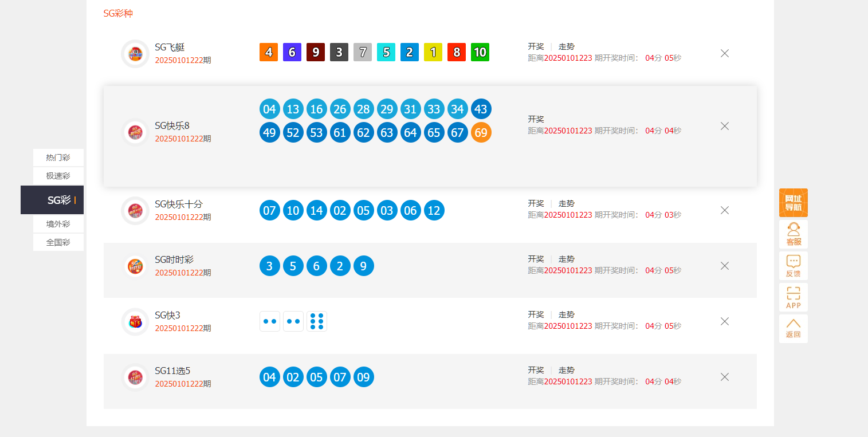
Task: Click the SG快乐8 lottery logo icon
Action: coord(135,132)
